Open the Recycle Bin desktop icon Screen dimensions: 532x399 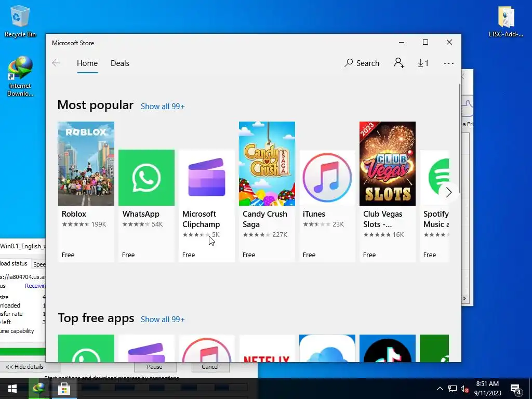coord(20,21)
